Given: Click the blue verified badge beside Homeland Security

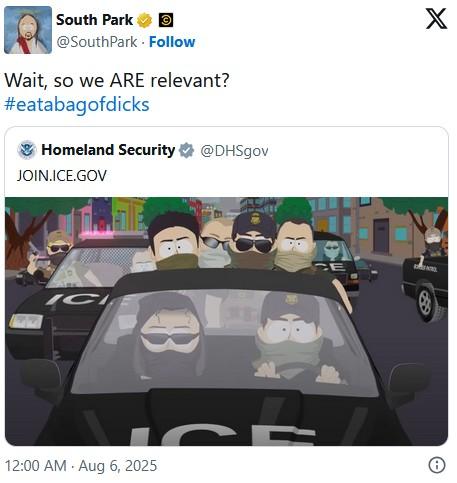Looking at the screenshot, I should [187, 150].
